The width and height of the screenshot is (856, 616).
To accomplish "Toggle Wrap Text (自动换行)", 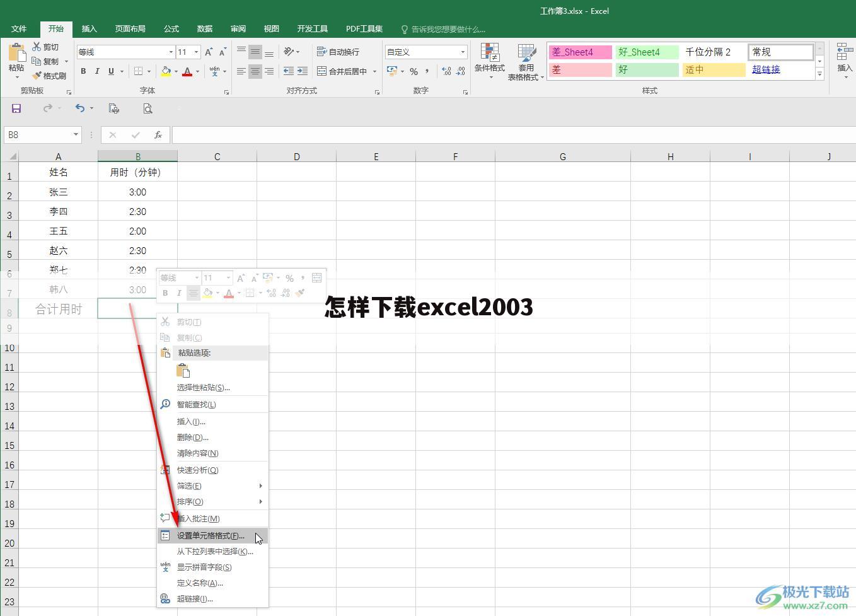I will pos(338,52).
